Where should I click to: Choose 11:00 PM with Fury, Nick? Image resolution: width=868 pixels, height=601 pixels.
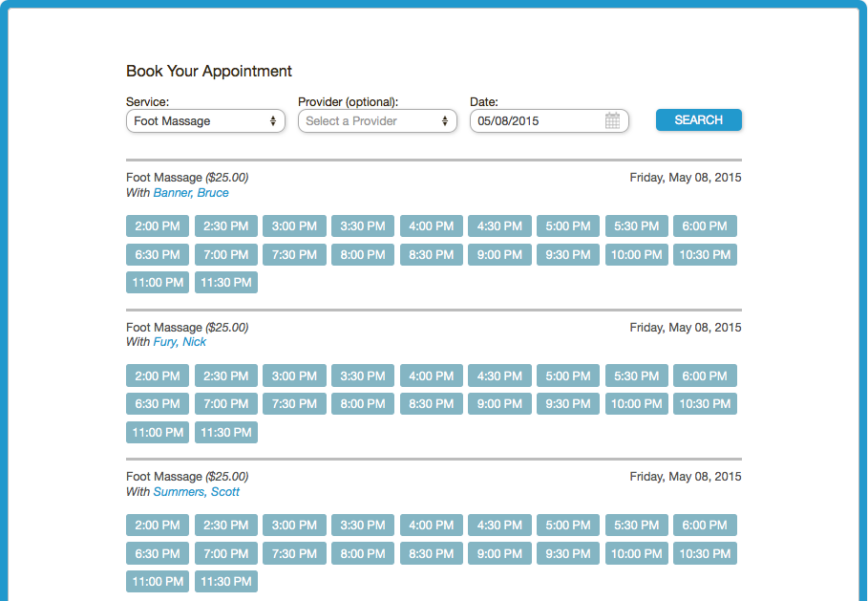point(157,432)
